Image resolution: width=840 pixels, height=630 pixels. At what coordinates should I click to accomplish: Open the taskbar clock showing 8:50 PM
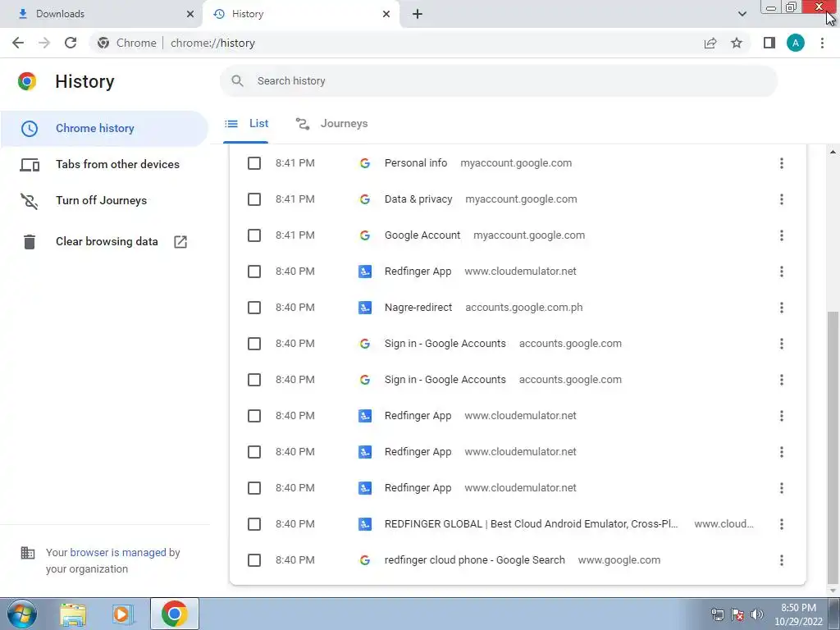click(x=798, y=614)
